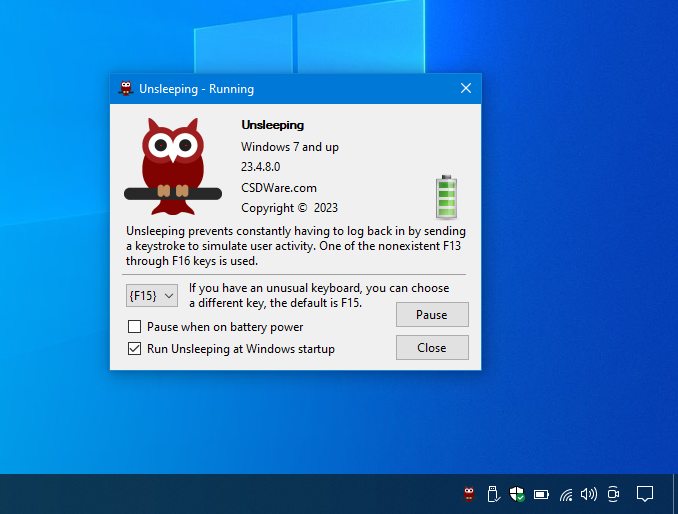Click the 'Pause when on battery power' label
This screenshot has width=678, height=514.
(x=225, y=327)
